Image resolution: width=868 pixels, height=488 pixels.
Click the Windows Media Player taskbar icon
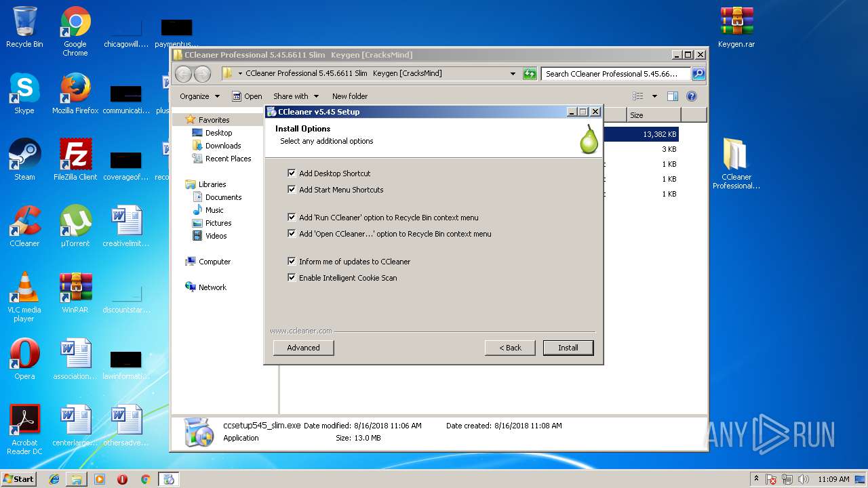100,479
